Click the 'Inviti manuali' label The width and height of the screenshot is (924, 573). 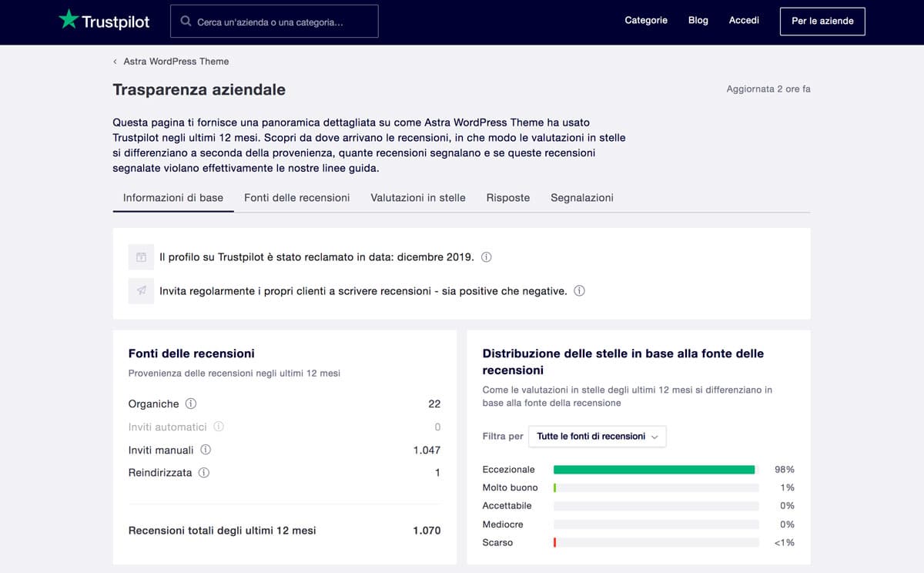pos(161,450)
